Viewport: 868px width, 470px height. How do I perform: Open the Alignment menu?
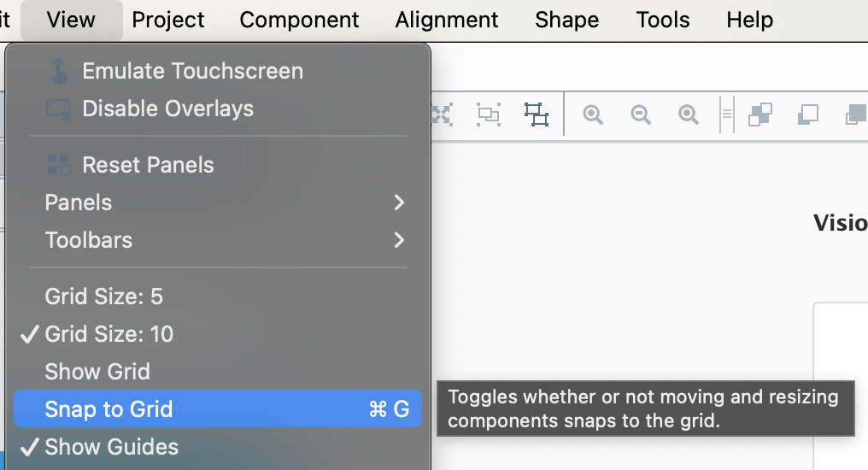click(447, 20)
